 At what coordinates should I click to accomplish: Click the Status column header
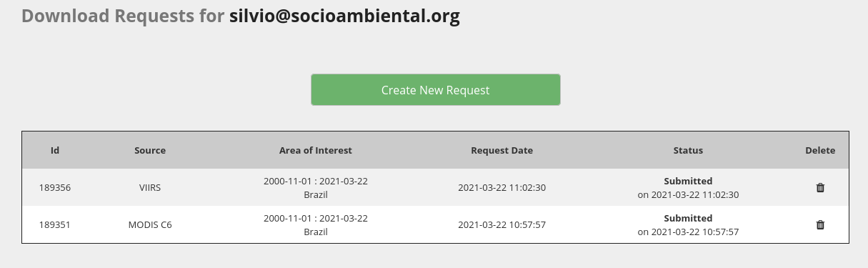(688, 151)
